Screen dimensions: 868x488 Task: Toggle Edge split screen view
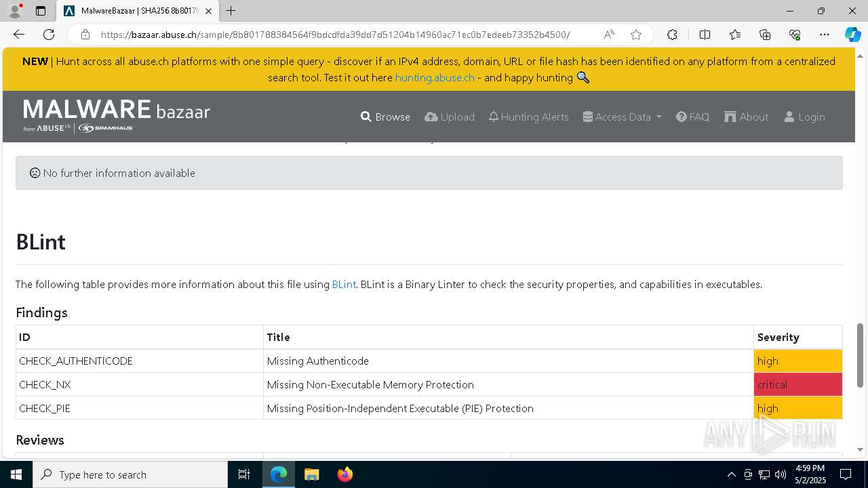tap(705, 35)
